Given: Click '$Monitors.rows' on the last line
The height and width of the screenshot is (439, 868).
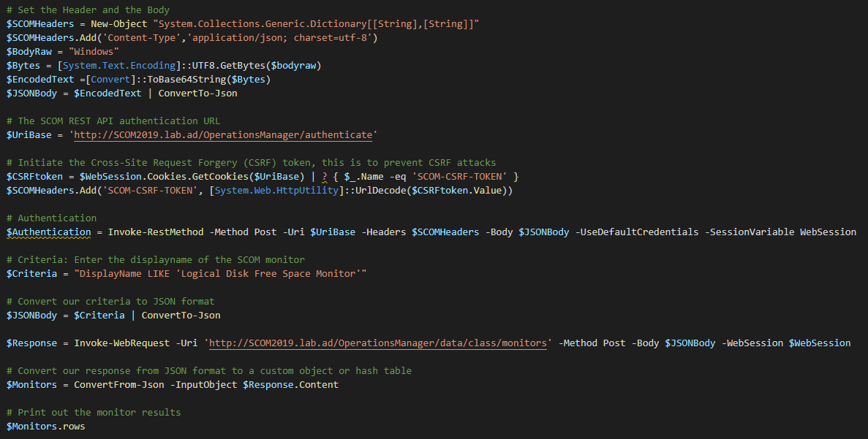Looking at the screenshot, I should click(46, 427).
